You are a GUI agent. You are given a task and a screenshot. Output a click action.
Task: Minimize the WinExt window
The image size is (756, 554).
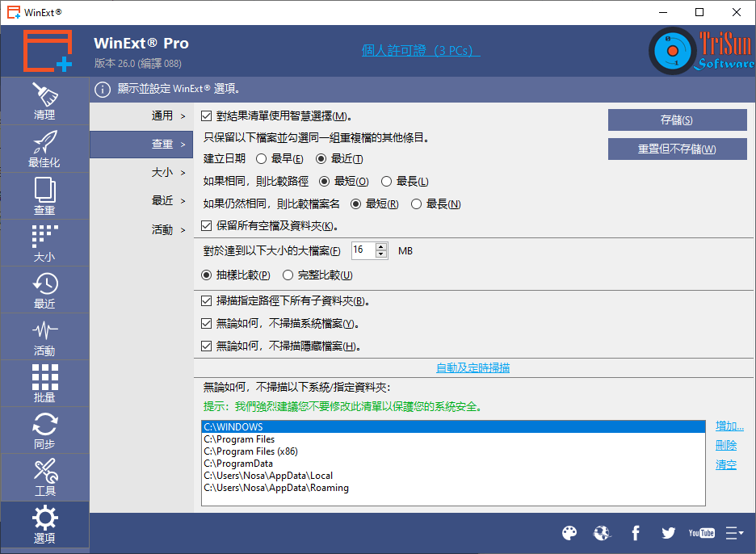[663, 12]
